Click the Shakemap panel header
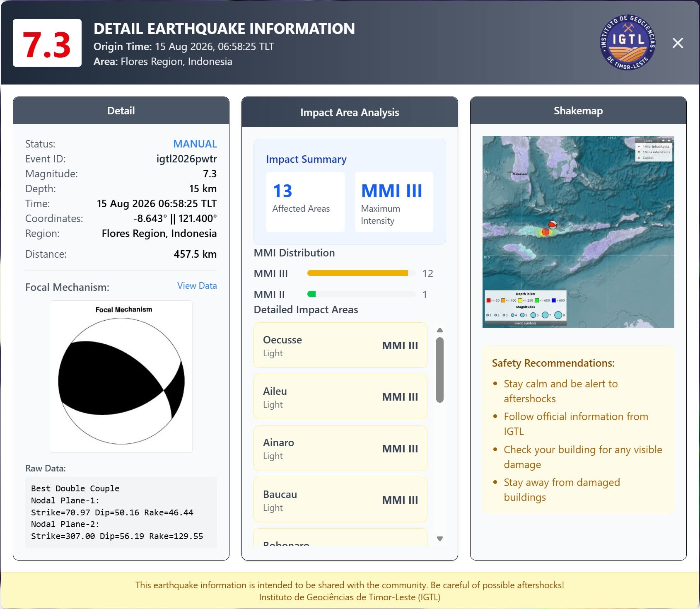Viewport: 700px width, 609px height. (x=578, y=111)
